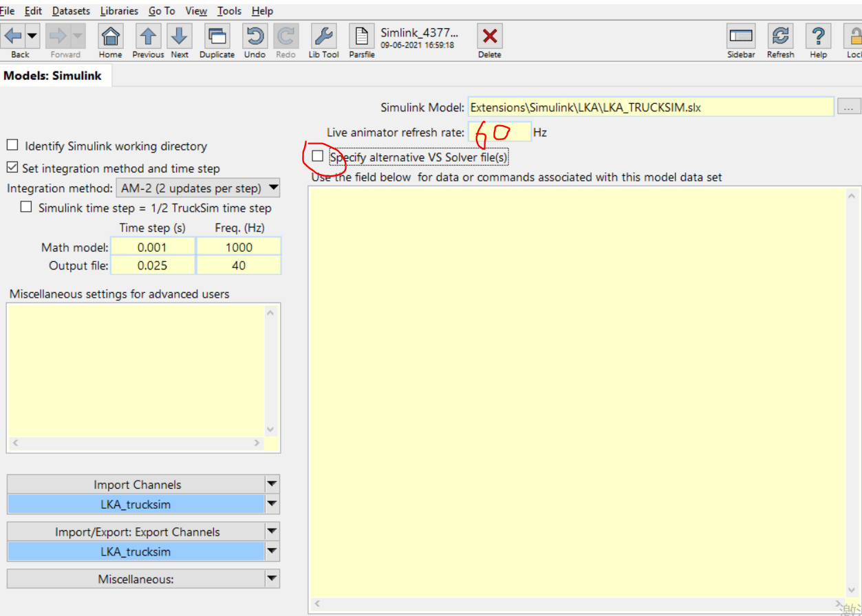
Task: Open the View menu
Action: (196, 11)
